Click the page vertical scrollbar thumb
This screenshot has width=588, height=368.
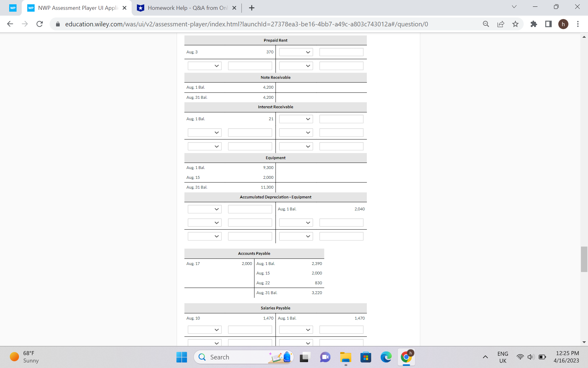(584, 259)
